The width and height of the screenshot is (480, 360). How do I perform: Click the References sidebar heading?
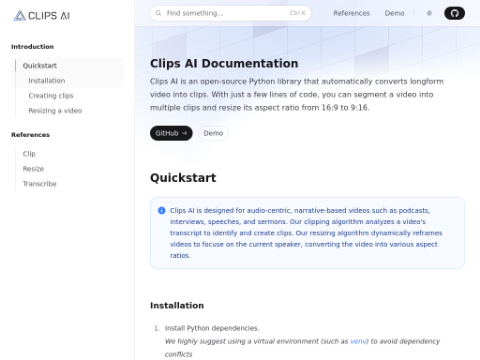click(30, 135)
